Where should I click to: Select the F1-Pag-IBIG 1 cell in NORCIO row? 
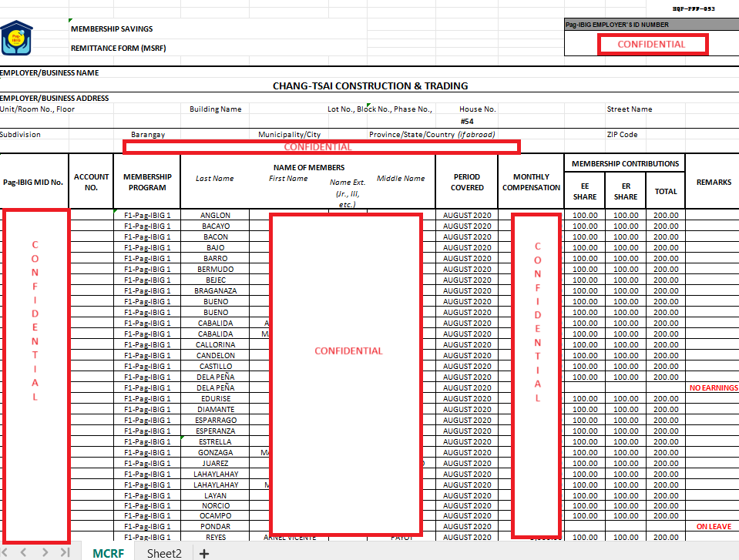click(147, 506)
